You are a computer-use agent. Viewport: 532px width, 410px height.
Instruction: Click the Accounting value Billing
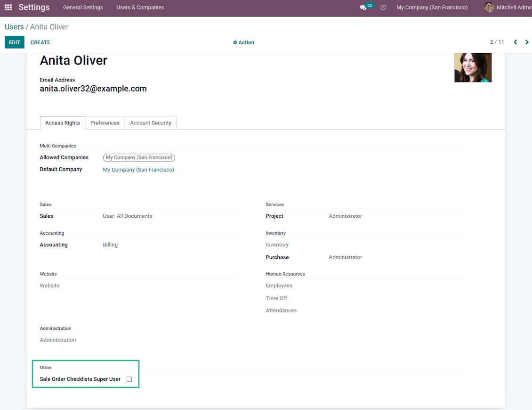pyautogui.click(x=110, y=245)
